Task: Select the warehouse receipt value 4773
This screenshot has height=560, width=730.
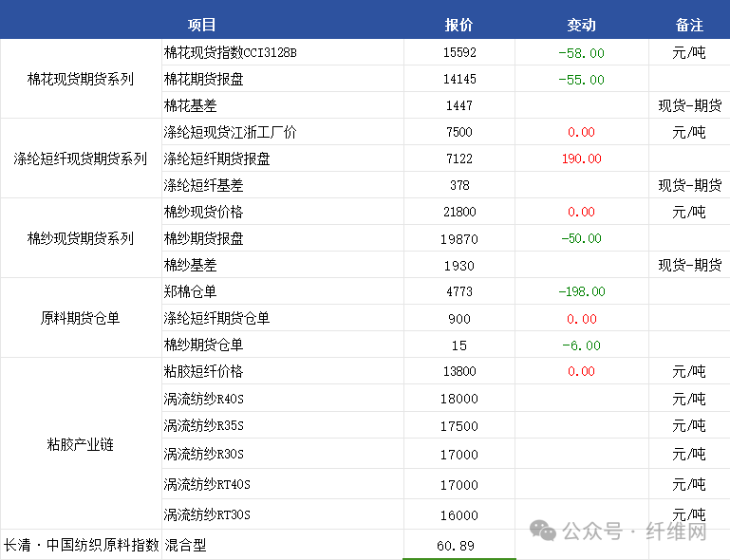Action: [459, 291]
